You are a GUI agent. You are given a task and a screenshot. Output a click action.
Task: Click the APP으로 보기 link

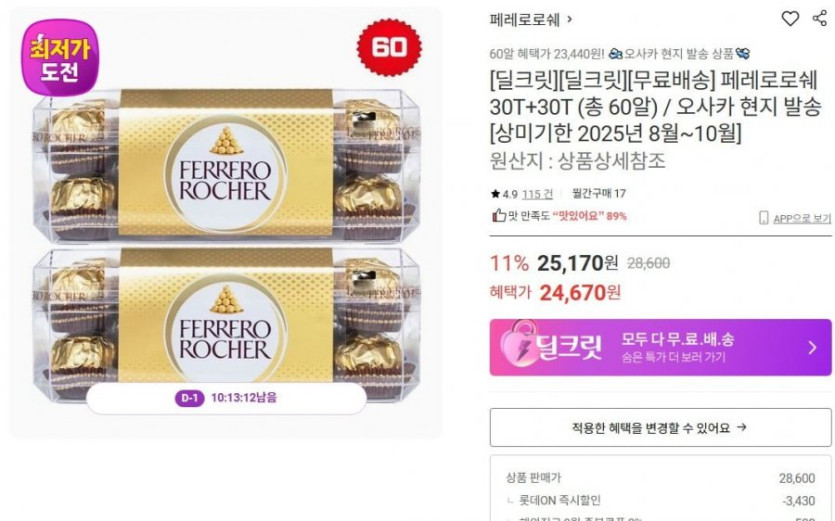(x=802, y=218)
